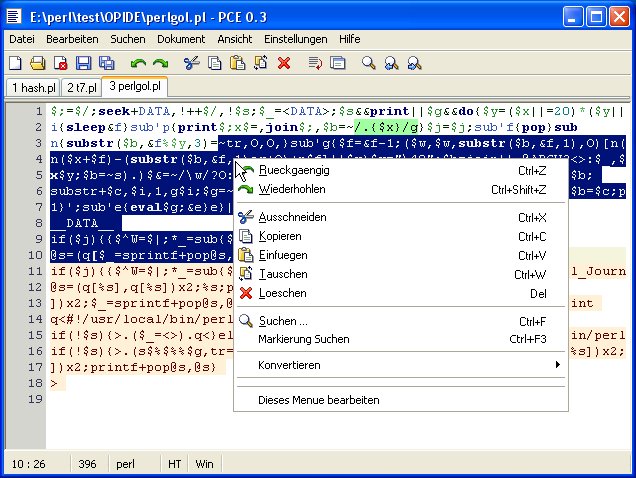Choose Einfuegen from the context menu

[401, 256]
